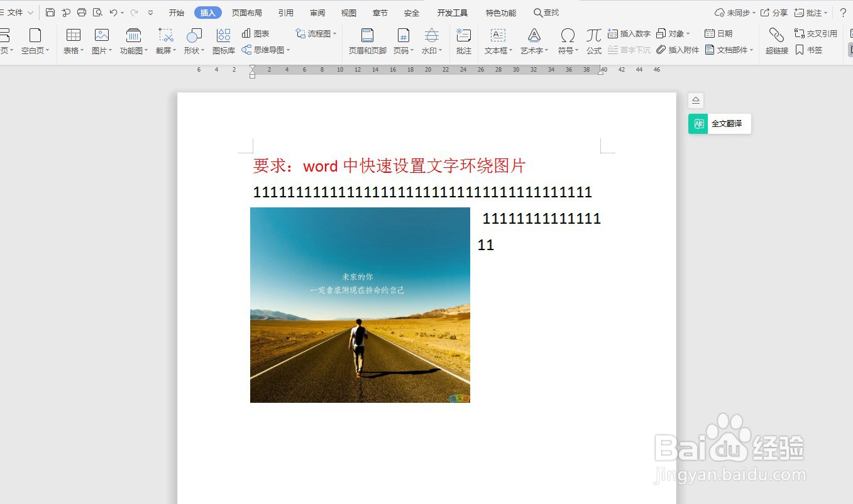Open the 审阅 review tab
Image resolution: width=853 pixels, height=504 pixels.
pyautogui.click(x=317, y=13)
